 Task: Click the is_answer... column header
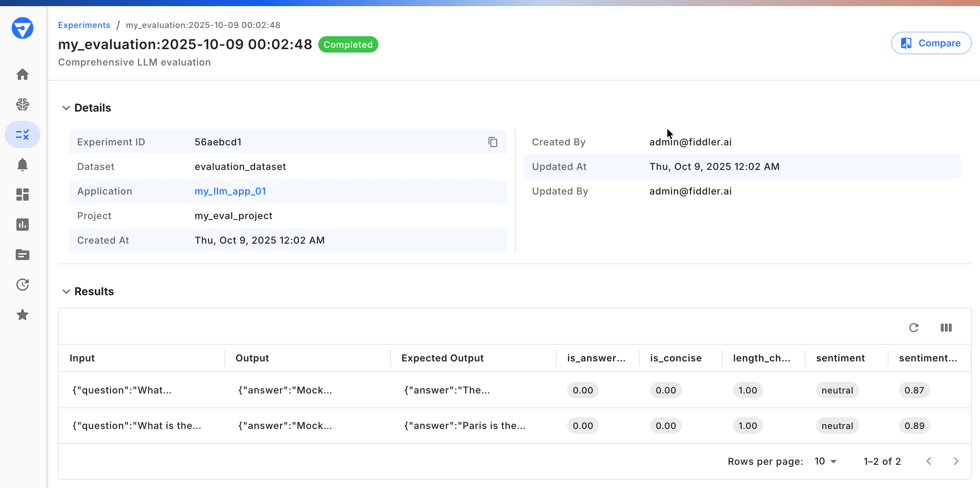pos(596,358)
